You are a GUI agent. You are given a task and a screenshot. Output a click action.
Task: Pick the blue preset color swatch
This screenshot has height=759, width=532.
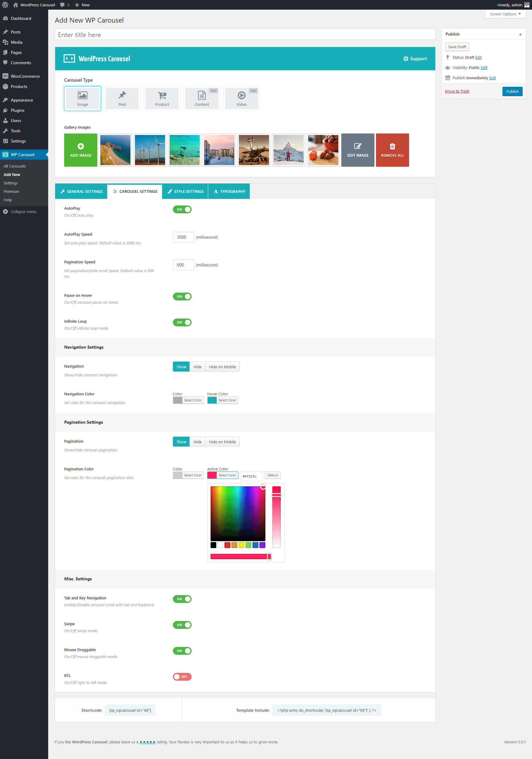[255, 545]
